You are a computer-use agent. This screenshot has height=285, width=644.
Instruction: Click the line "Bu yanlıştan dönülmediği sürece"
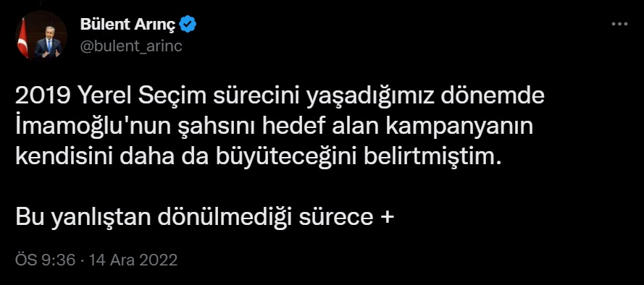click(193, 218)
